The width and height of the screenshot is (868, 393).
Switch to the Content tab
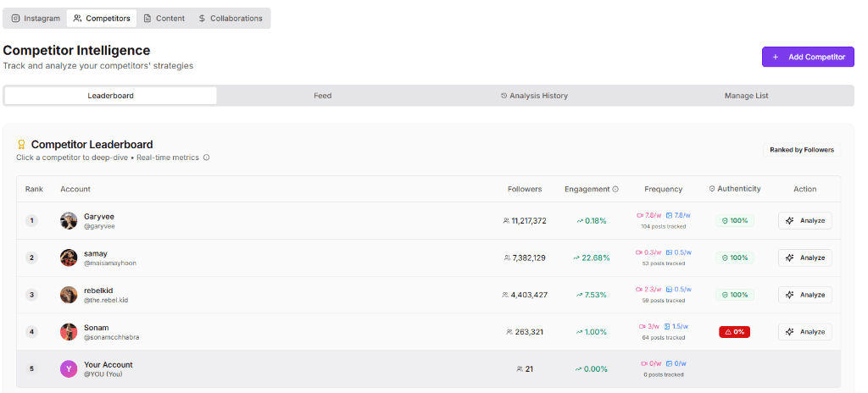tap(164, 19)
